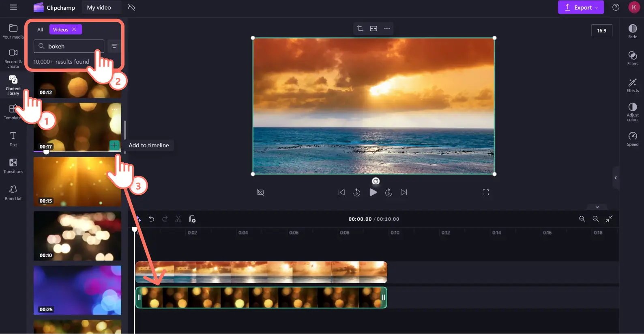Click the Fit button above preview
Viewport: 644px width, 334px height.
coord(374,28)
